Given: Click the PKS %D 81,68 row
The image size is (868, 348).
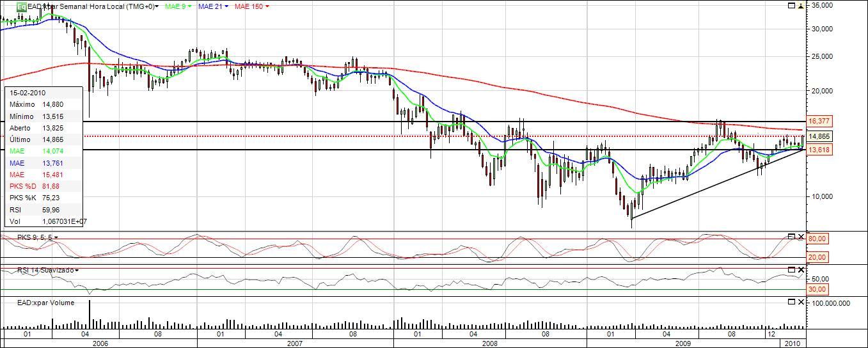Looking at the screenshot, I should [x=43, y=186].
